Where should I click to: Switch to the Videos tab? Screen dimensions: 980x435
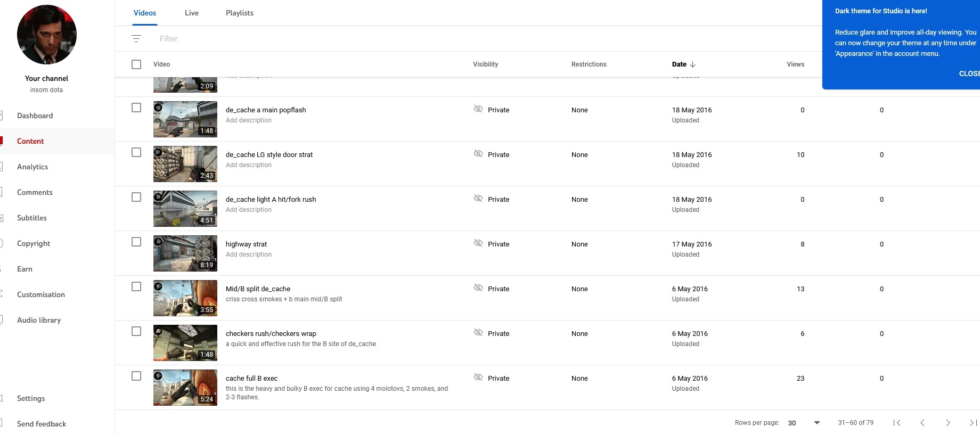(145, 13)
